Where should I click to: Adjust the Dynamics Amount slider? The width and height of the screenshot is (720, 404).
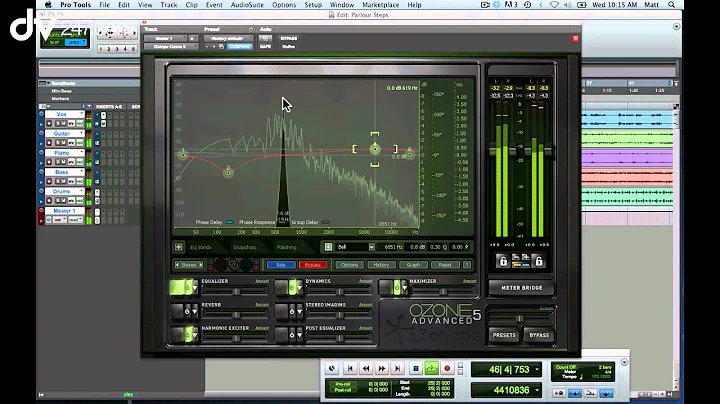click(339, 292)
